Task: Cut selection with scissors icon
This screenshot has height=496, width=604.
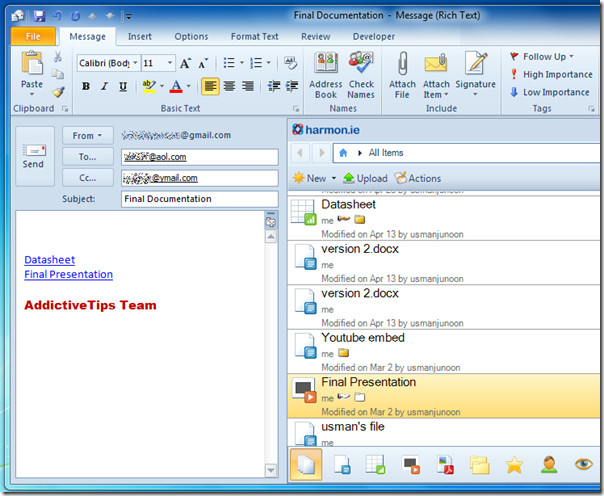Action: coord(58,57)
